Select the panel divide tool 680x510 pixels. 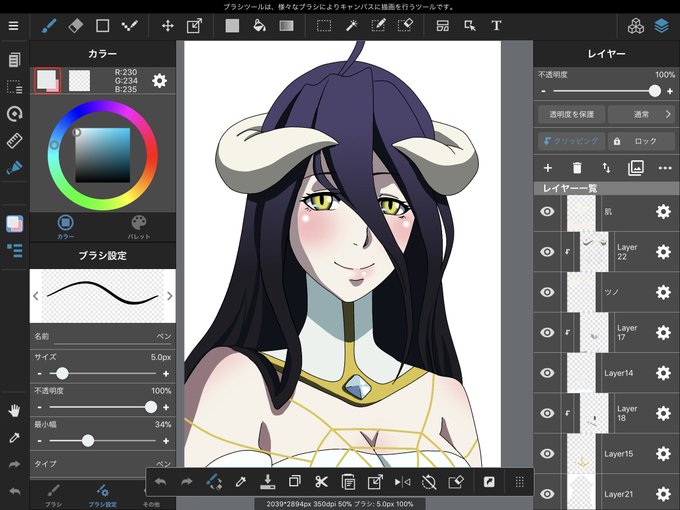pos(443,26)
